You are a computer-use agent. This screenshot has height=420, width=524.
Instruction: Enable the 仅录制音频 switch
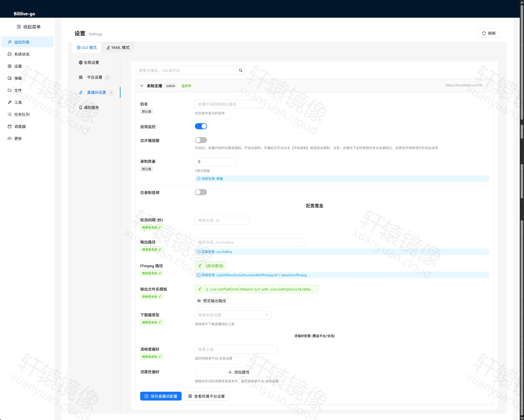[x=201, y=192]
